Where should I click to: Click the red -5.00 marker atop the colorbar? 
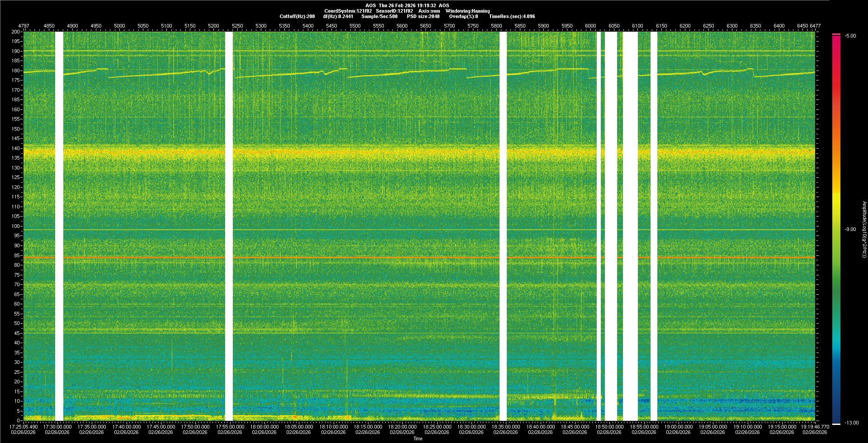tap(836, 34)
